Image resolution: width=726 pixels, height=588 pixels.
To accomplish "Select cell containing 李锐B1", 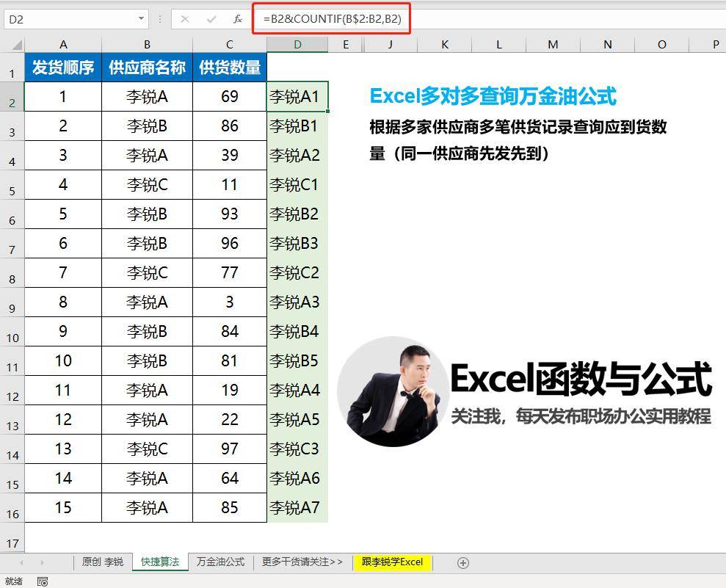I will point(297,126).
